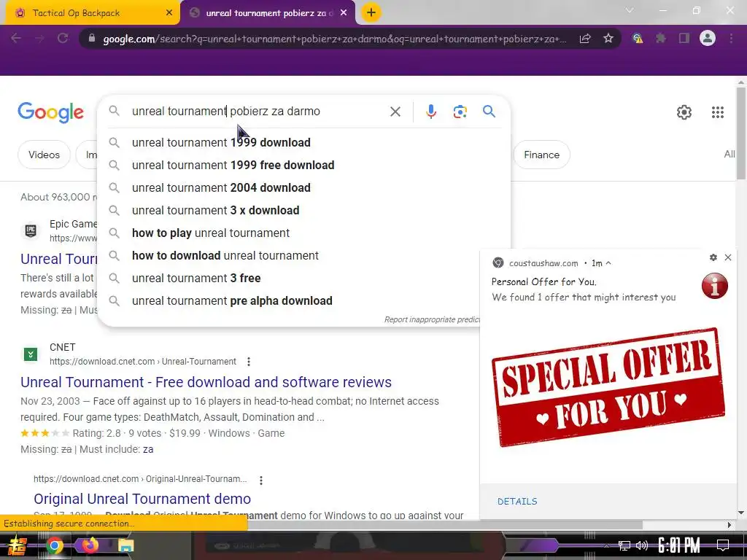Close the unreal tournament search tab

click(x=344, y=13)
